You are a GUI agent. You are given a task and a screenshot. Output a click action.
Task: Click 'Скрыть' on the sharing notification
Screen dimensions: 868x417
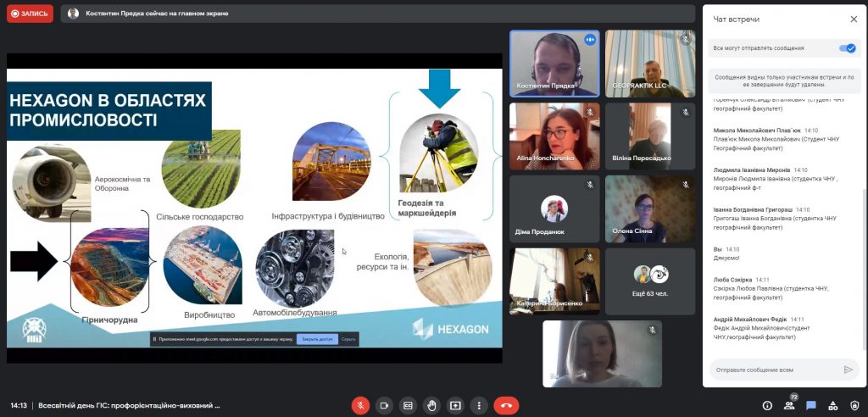click(348, 339)
